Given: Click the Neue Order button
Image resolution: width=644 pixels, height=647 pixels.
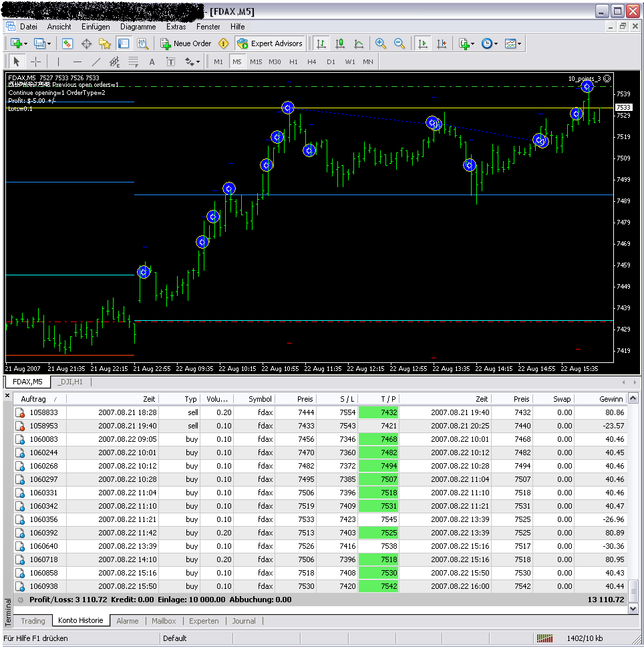Looking at the screenshot, I should pos(186,43).
